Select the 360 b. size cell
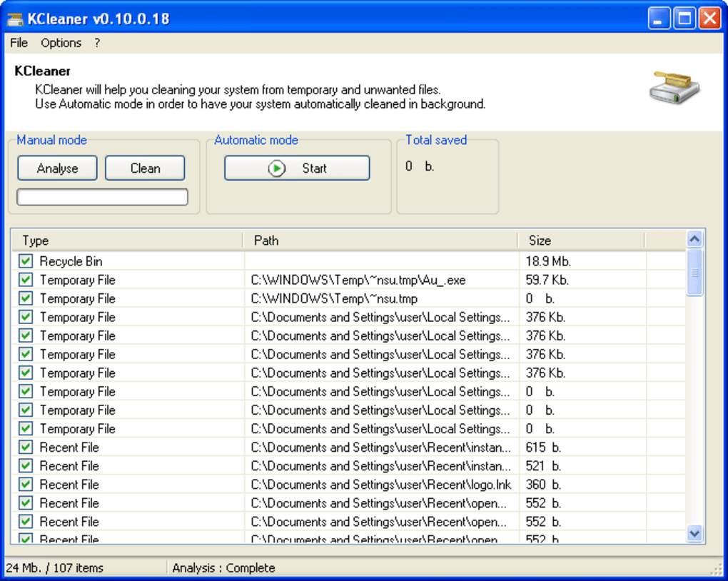This screenshot has height=581, width=728. (x=543, y=485)
